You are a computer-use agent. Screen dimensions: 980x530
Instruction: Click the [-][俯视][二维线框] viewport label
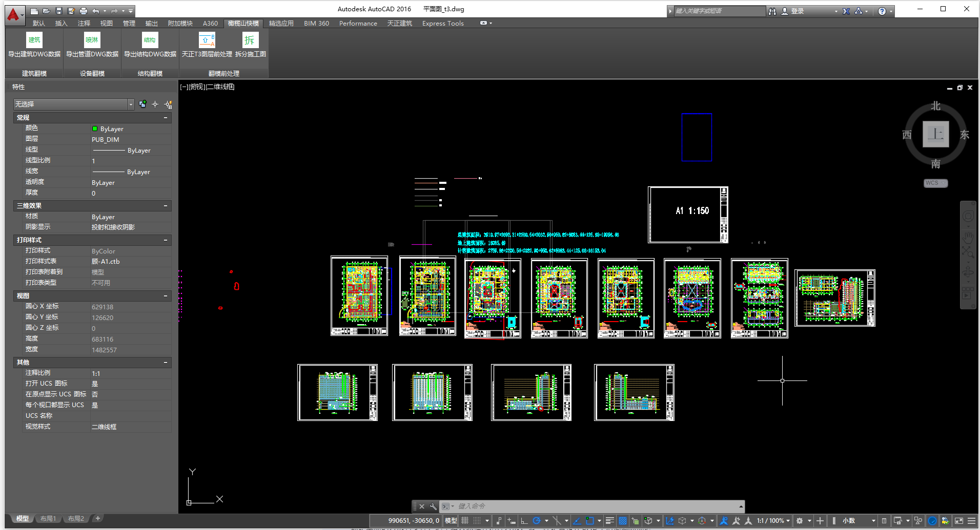207,87
